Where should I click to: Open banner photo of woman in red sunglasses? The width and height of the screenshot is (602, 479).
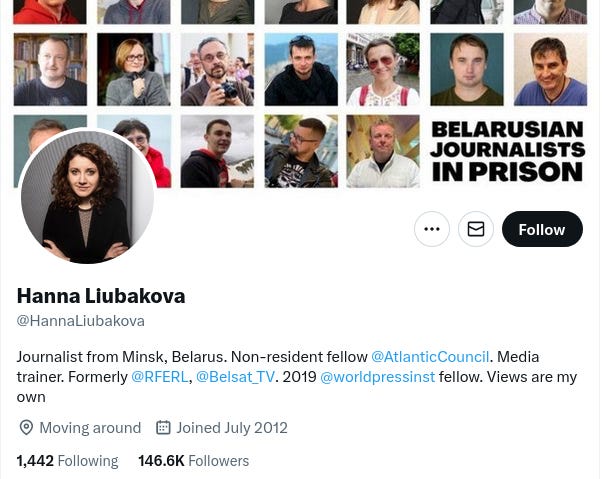pos(383,69)
